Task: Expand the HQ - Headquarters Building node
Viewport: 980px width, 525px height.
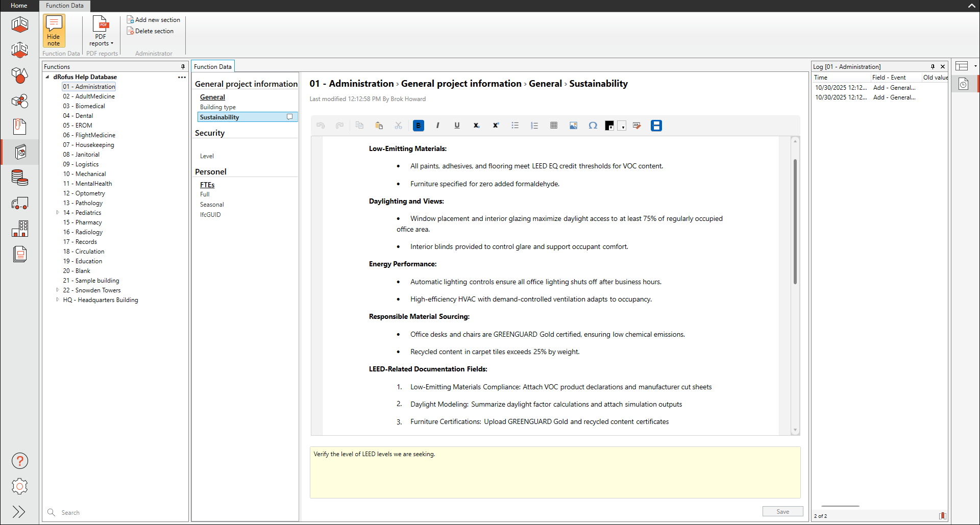Action: pyautogui.click(x=58, y=300)
